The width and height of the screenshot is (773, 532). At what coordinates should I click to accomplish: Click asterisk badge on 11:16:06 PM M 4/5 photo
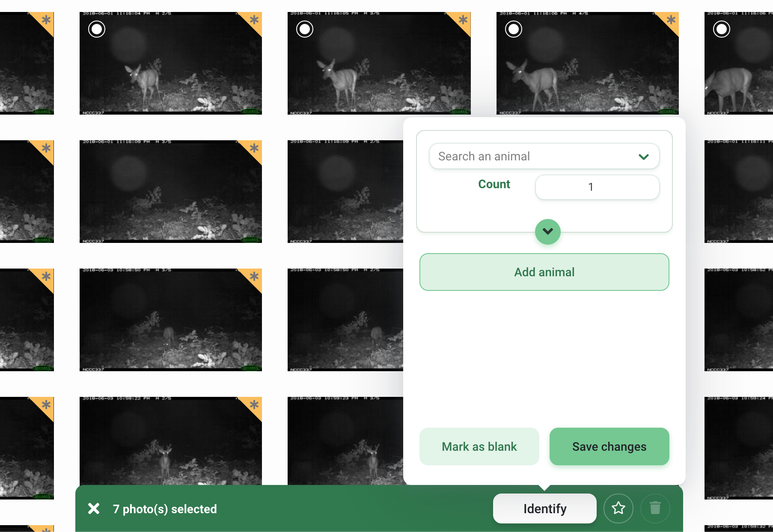click(x=670, y=20)
